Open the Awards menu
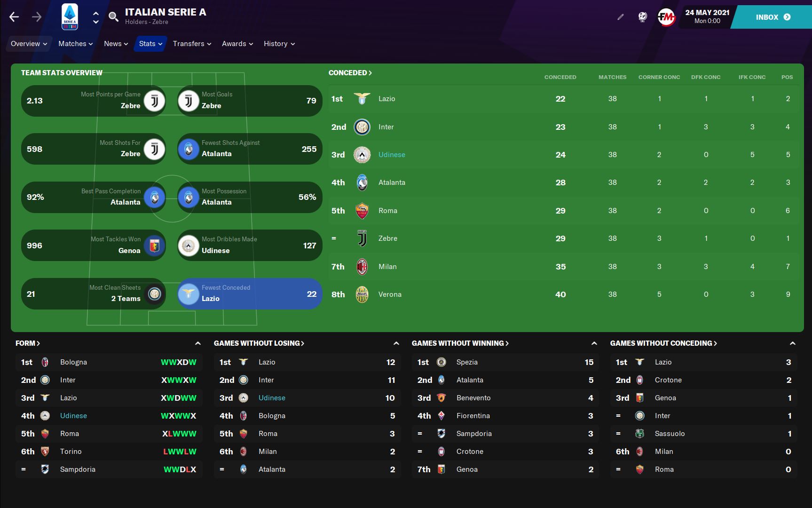The image size is (812, 508). 237,44
